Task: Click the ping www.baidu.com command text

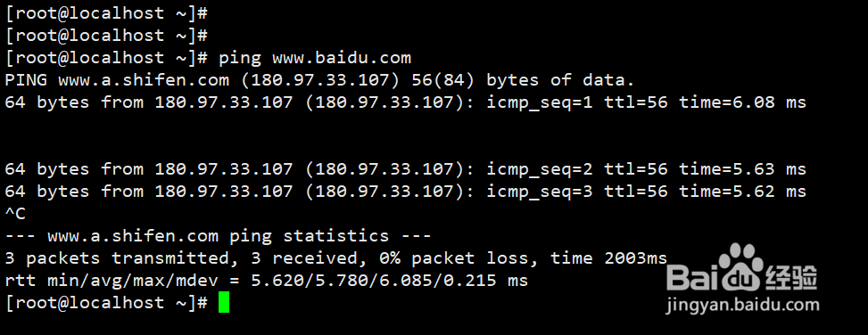Action: pos(314,58)
